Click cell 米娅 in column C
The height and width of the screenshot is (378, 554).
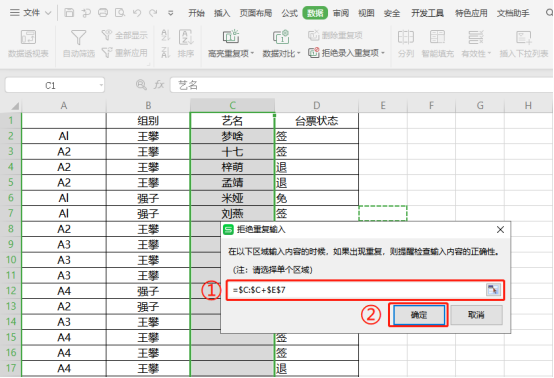click(232, 198)
